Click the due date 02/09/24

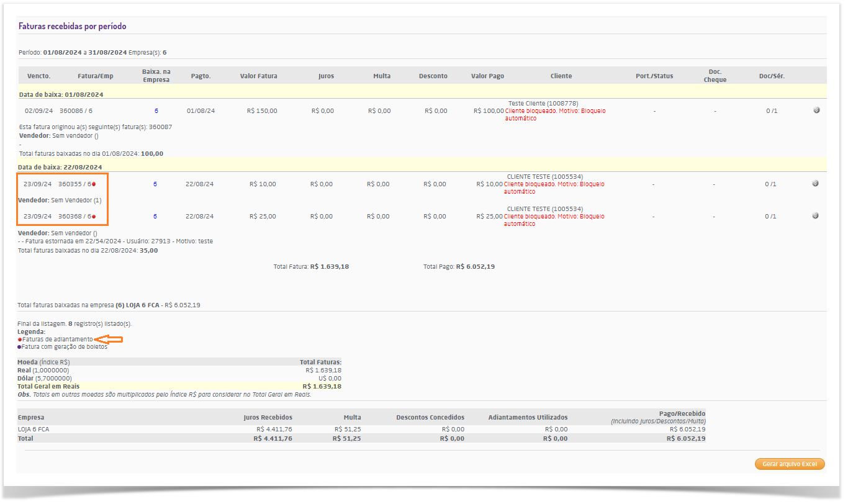[39, 110]
